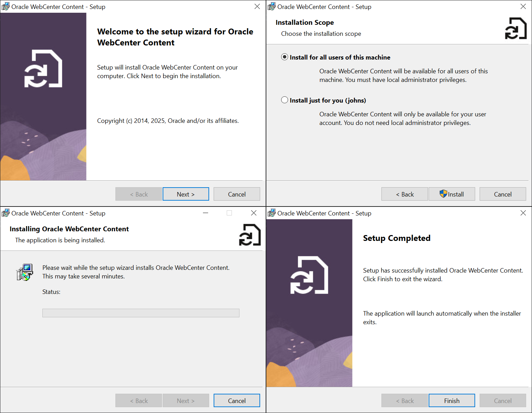
Task: Click the Welcome to the setup wizard heading
Action: pyautogui.click(x=175, y=37)
